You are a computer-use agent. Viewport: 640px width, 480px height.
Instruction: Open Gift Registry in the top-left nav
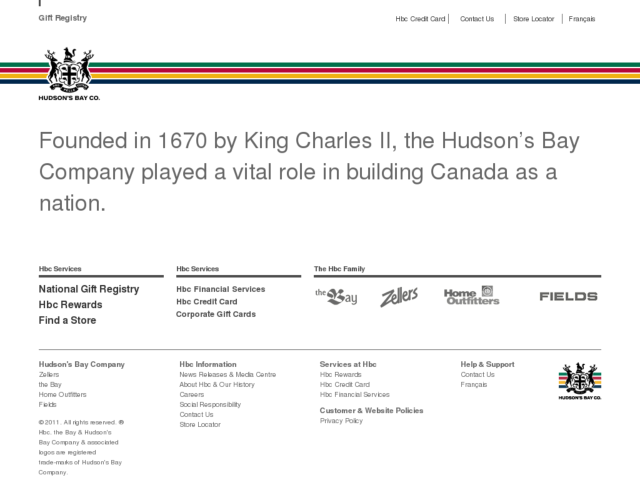click(62, 18)
